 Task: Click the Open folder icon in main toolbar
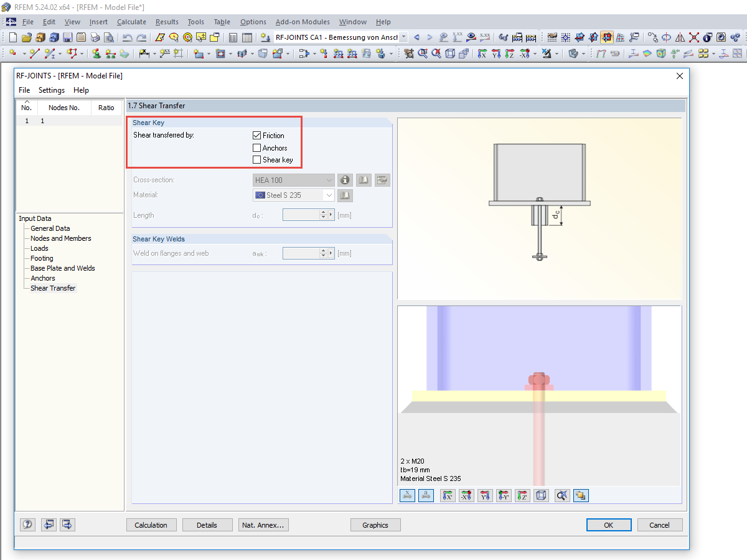[x=27, y=37]
